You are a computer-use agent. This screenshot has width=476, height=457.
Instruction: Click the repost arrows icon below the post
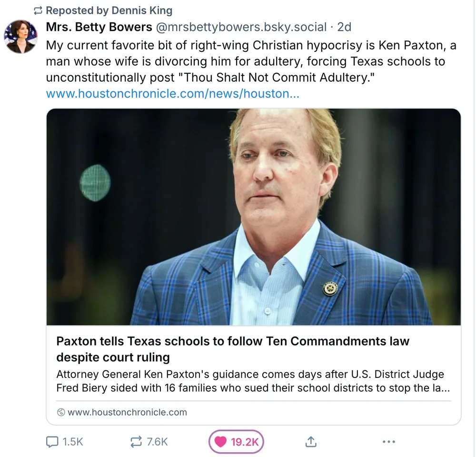click(136, 442)
